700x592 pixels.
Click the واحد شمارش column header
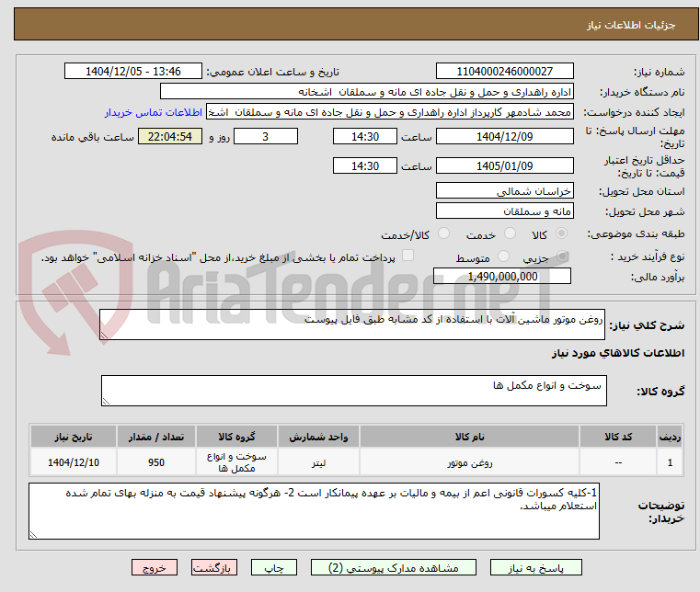coord(318,437)
